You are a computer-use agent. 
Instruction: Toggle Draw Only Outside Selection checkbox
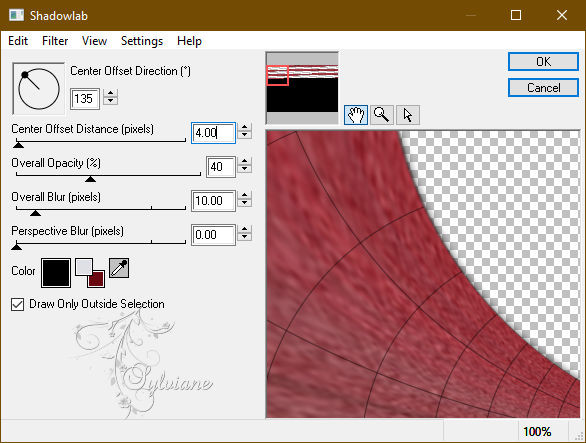pyautogui.click(x=18, y=304)
